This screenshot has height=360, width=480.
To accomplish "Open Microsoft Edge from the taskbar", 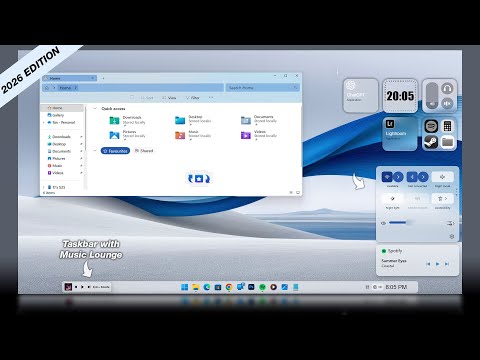I will pyautogui.click(x=207, y=287).
